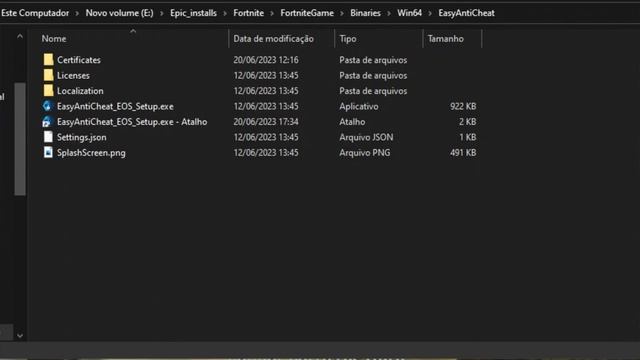Click the Aplicativo type cell
Viewport: 640px width, 360px height.
coord(359,107)
